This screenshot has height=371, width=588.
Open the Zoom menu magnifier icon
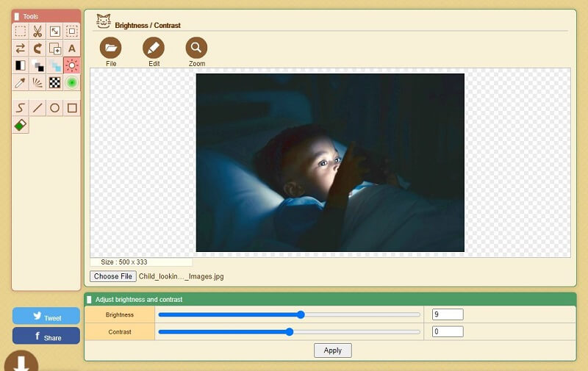click(196, 48)
